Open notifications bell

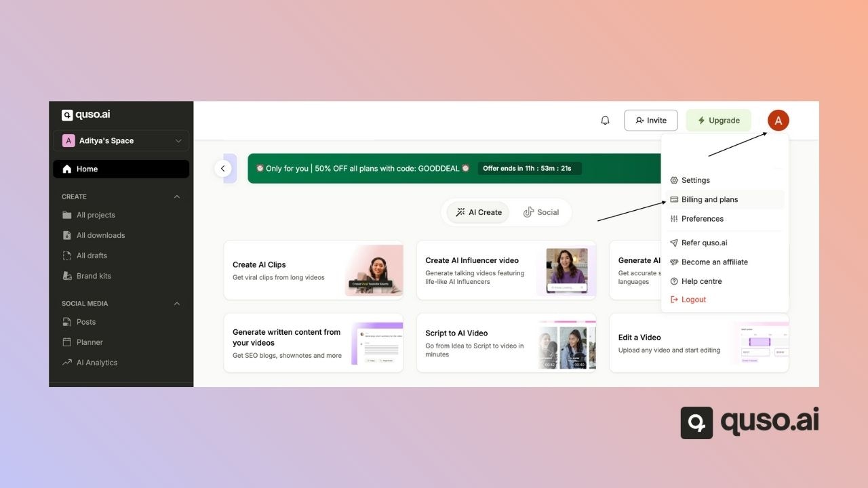pyautogui.click(x=605, y=120)
